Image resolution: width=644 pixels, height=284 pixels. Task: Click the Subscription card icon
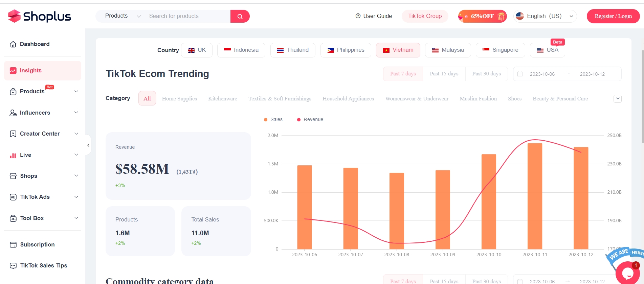(13, 245)
